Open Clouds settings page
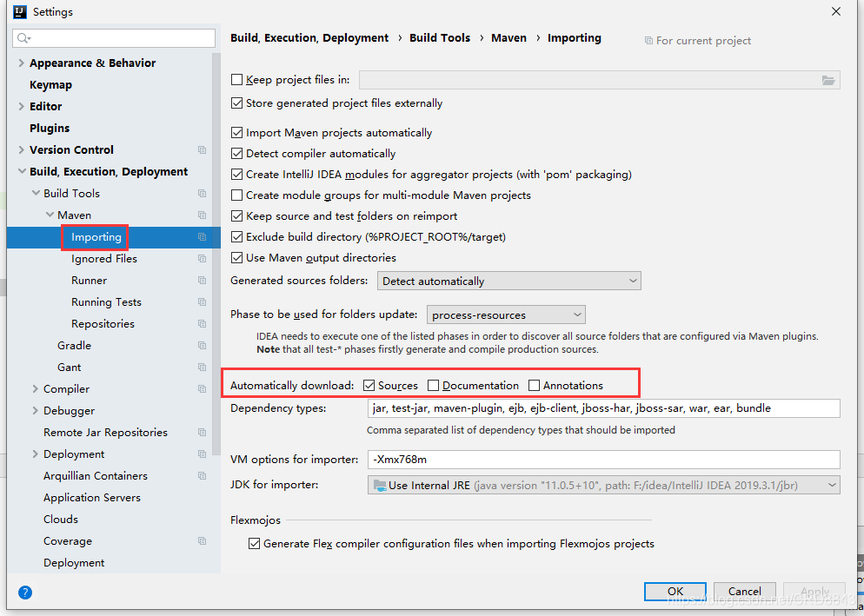 (x=61, y=520)
